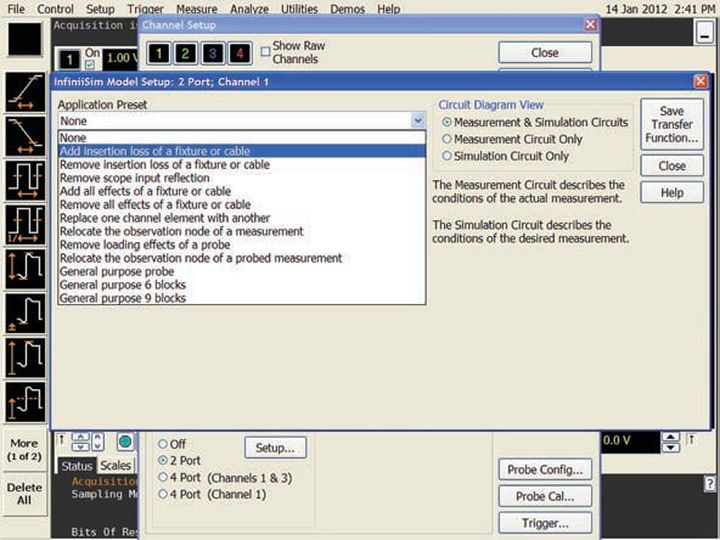
Task: Open the Measure menu
Action: pyautogui.click(x=197, y=9)
